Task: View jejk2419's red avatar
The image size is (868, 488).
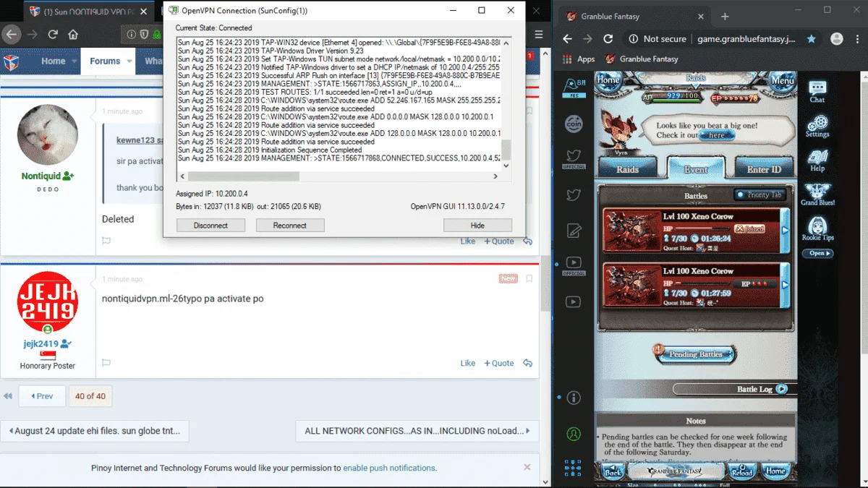Action: coord(48,301)
